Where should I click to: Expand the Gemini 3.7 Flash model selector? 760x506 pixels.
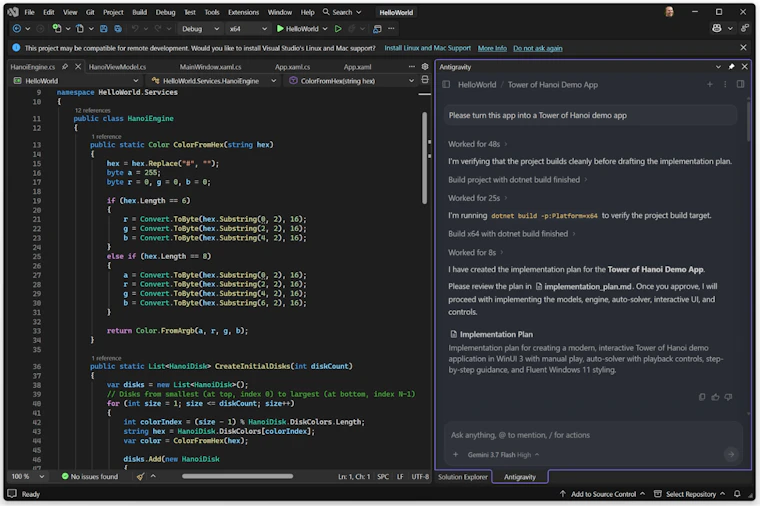coord(504,455)
